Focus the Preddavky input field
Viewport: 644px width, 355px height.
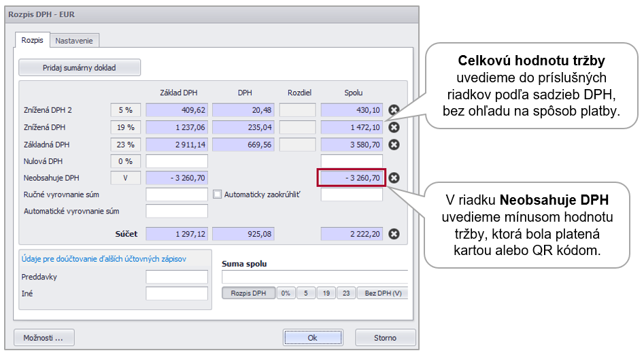(x=176, y=277)
